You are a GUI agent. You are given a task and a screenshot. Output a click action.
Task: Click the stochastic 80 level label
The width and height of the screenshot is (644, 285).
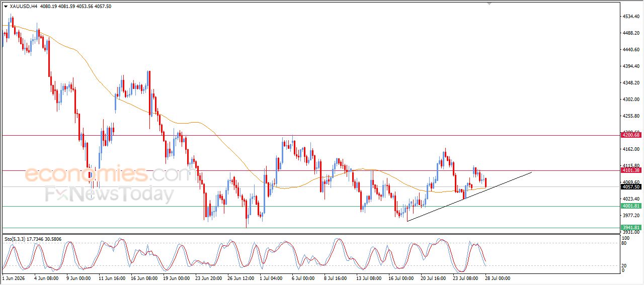(625, 243)
